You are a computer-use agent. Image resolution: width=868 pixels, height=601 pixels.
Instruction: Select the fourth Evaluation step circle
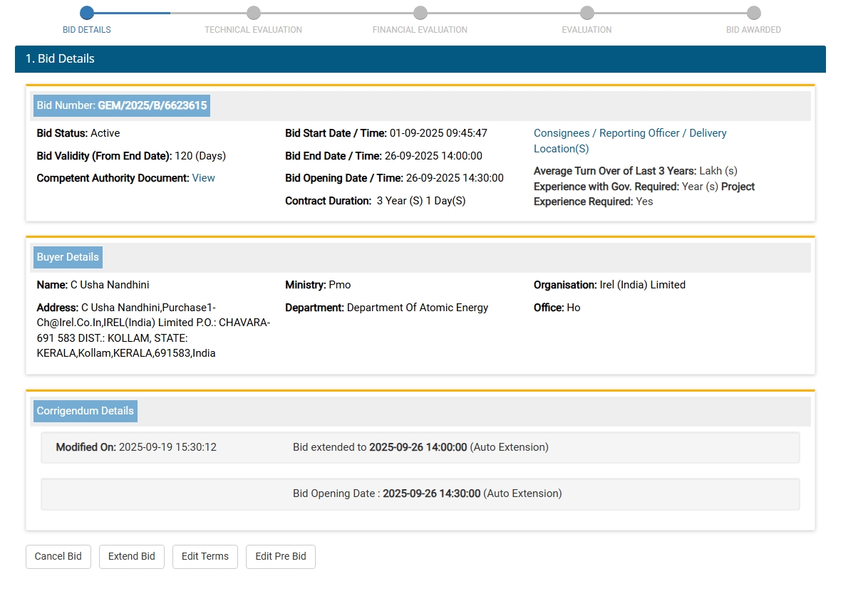(587, 13)
